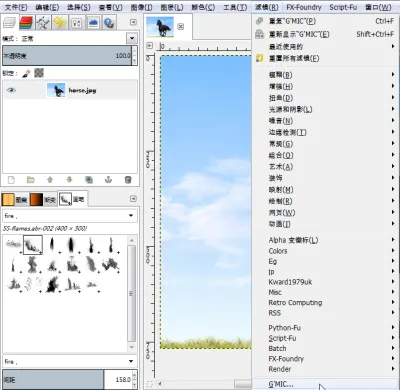Screen dimensions: 400x390
Task: Delete the layer with the trash icon
Action: (x=128, y=180)
